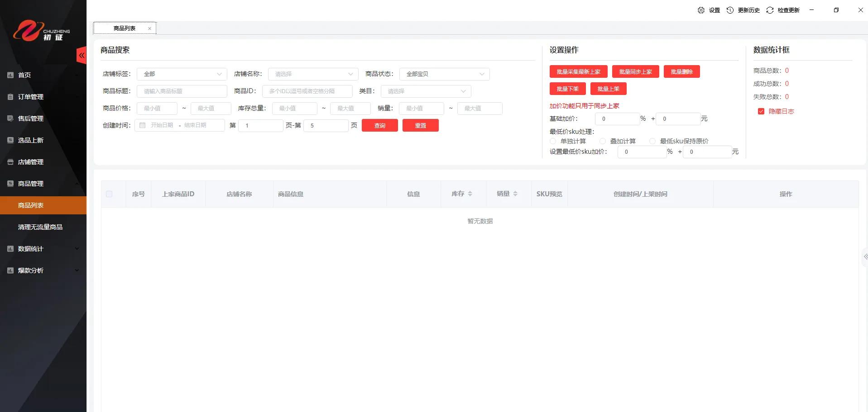The image size is (868, 412).
Task: Click 库存总量 最大值 input
Action: 350,109
